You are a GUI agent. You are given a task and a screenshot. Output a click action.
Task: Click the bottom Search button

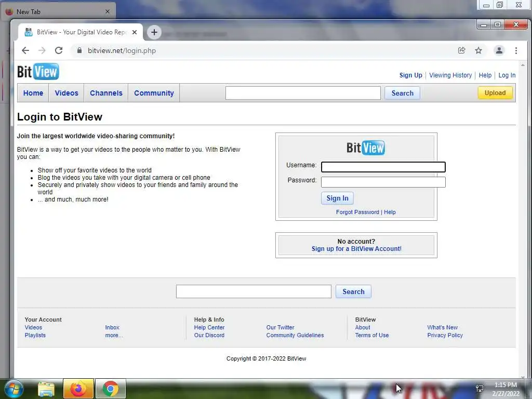coord(353,291)
